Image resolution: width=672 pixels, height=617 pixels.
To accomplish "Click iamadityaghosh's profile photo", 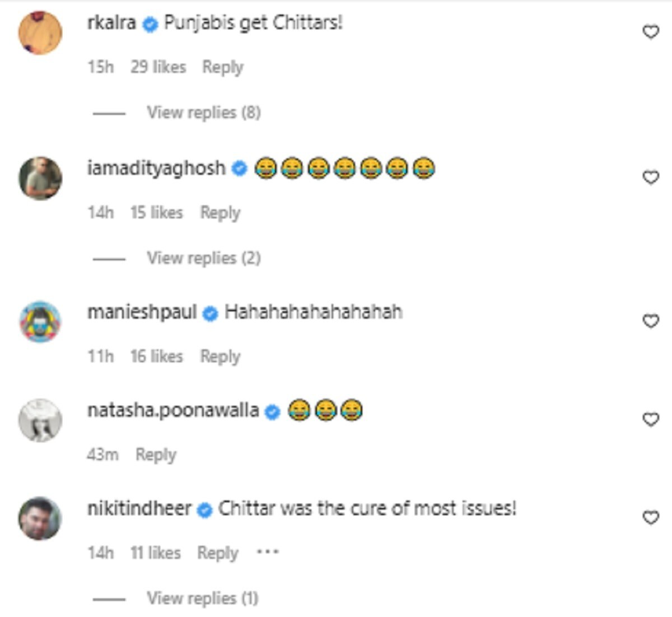I will [x=40, y=175].
